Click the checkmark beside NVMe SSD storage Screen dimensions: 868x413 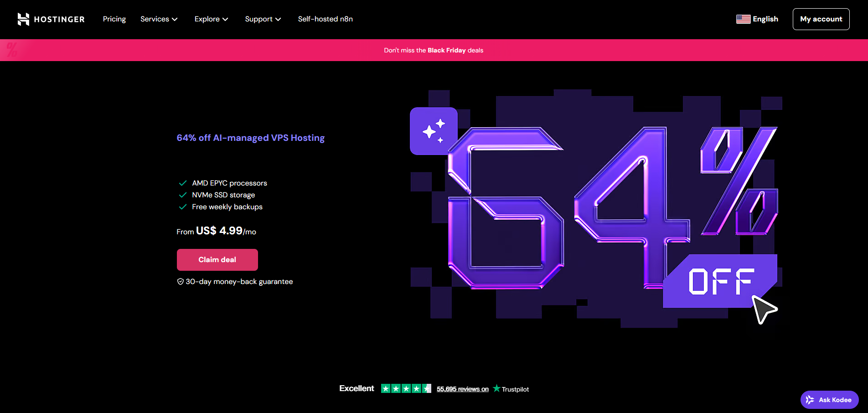coord(183,195)
